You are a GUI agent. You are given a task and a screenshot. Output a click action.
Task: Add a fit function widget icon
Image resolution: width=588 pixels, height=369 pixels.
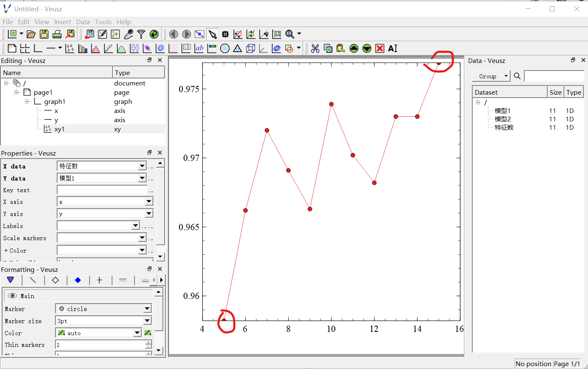click(x=108, y=48)
